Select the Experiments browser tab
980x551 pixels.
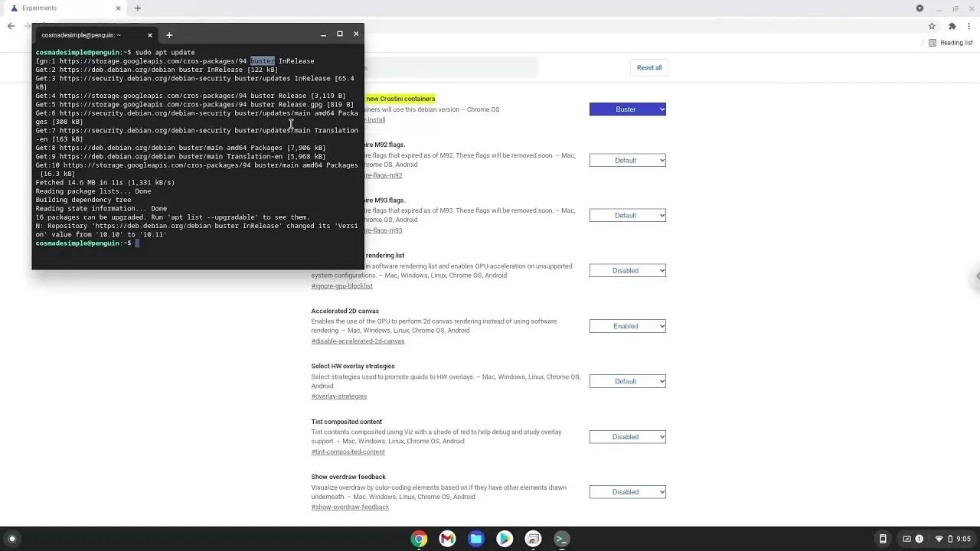pos(65,8)
